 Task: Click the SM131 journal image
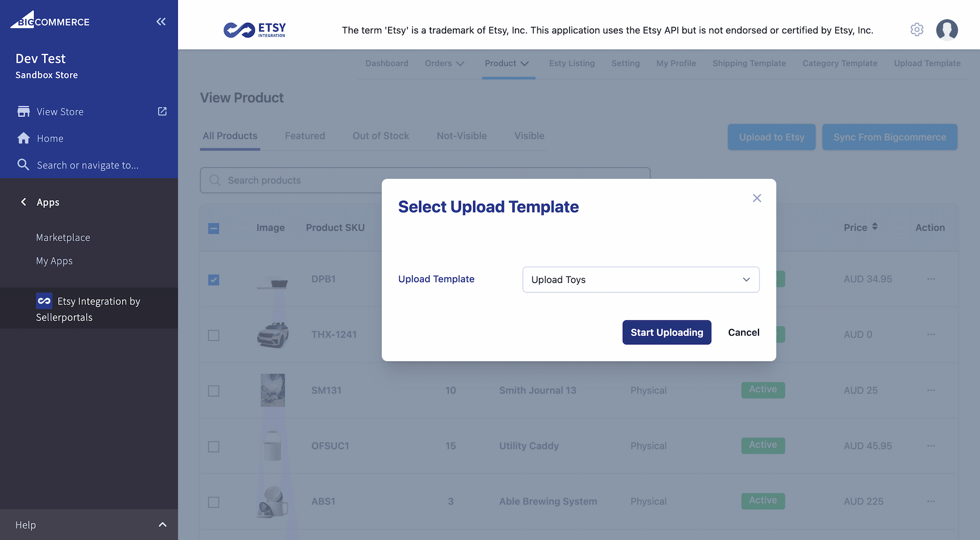point(273,390)
